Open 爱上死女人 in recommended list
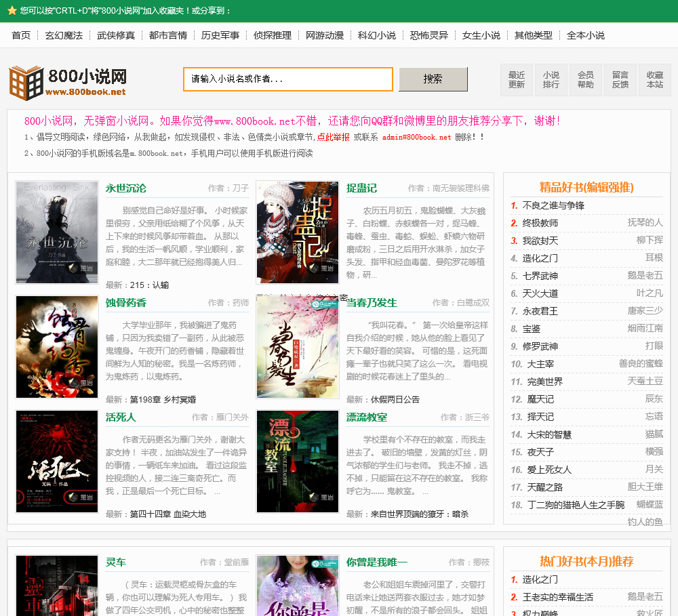Viewport: 678px width, 616px height. pos(549,470)
